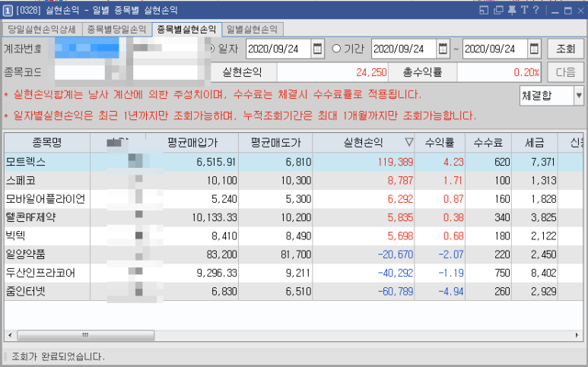Select the 줌인터넷 row
This screenshot has width=588, height=367.
tap(294, 291)
